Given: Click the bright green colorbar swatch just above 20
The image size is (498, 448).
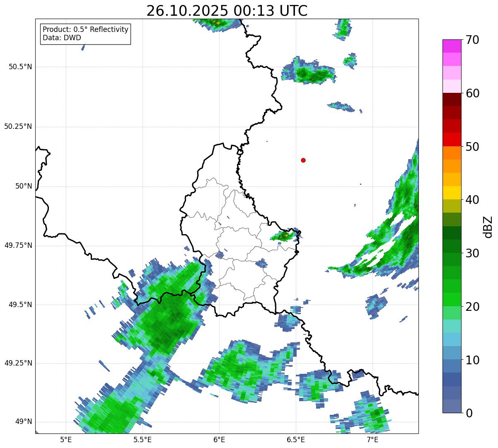Looking at the screenshot, I should click(452, 300).
